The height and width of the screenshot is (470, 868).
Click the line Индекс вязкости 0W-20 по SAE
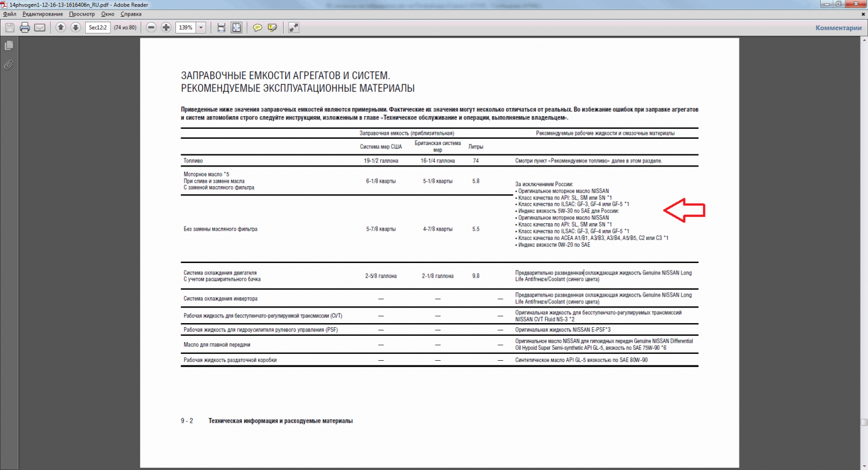tap(554, 245)
